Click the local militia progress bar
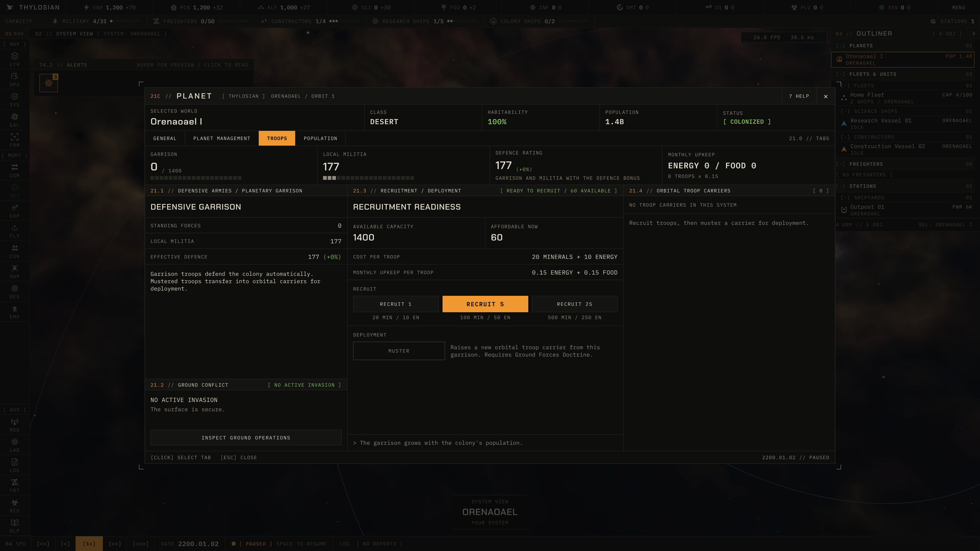 368,178
